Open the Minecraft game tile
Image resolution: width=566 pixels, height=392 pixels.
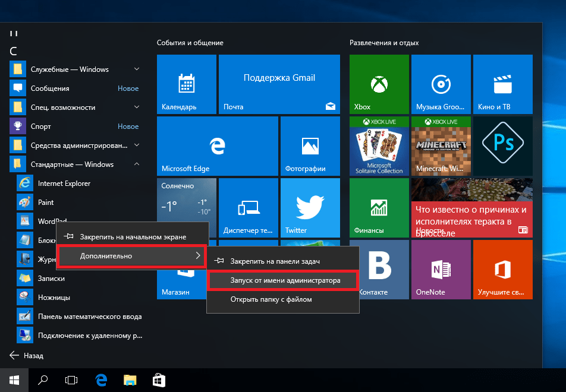441,146
